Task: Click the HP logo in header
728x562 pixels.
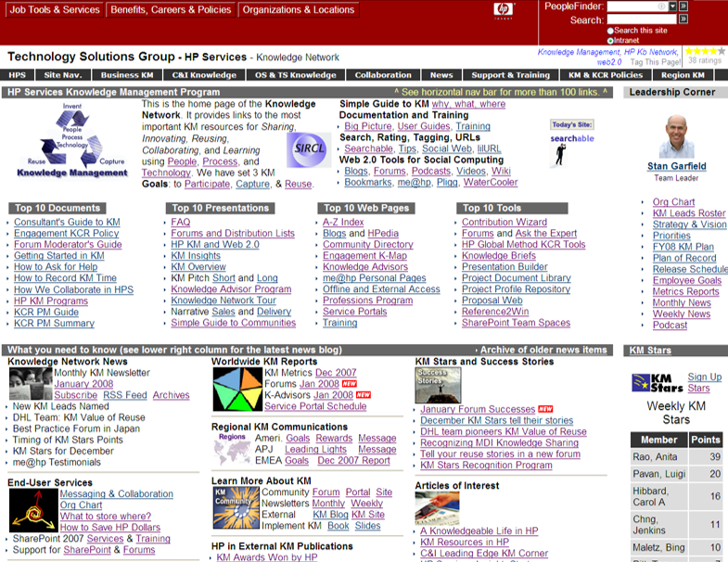Action: point(504,9)
